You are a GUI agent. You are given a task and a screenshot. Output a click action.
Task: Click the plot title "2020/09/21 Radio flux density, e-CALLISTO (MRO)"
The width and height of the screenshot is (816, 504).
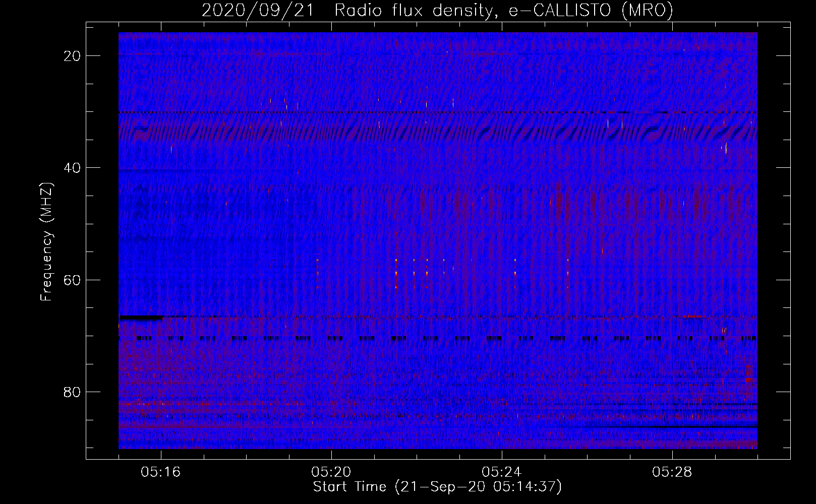point(437,11)
